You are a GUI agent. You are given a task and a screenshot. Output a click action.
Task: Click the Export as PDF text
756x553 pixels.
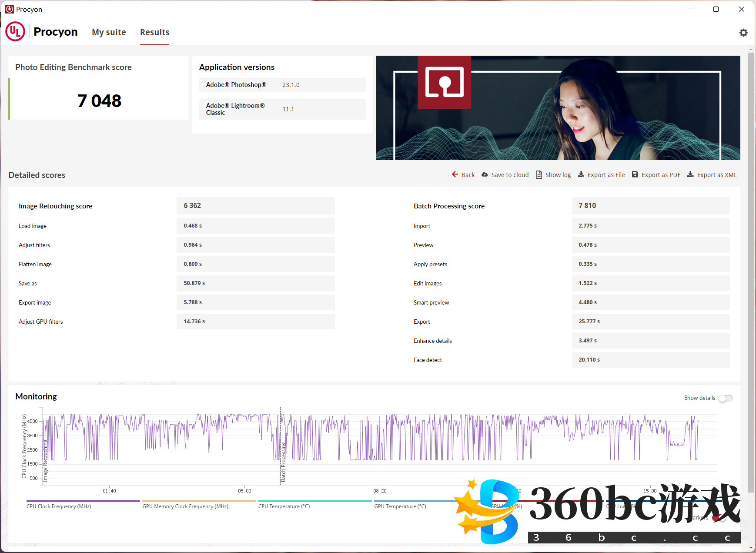click(661, 175)
